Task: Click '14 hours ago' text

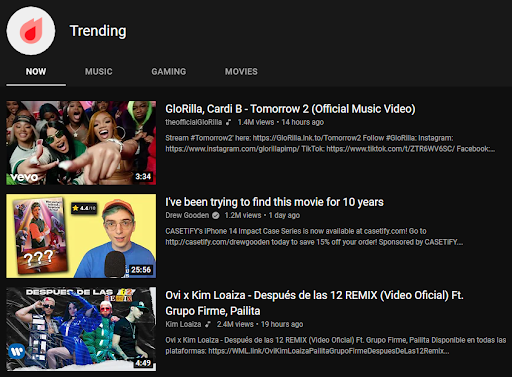Action: pyautogui.click(x=303, y=122)
